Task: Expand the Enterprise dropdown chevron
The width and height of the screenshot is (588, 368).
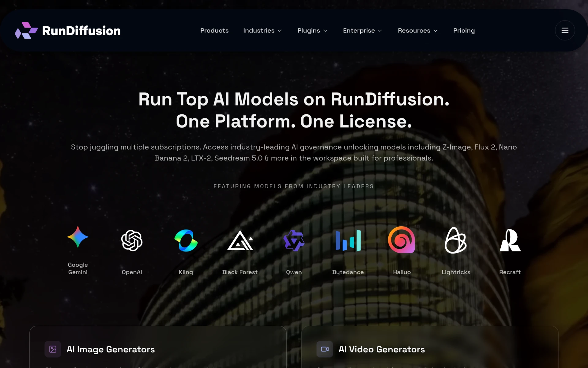Action: [x=380, y=31]
